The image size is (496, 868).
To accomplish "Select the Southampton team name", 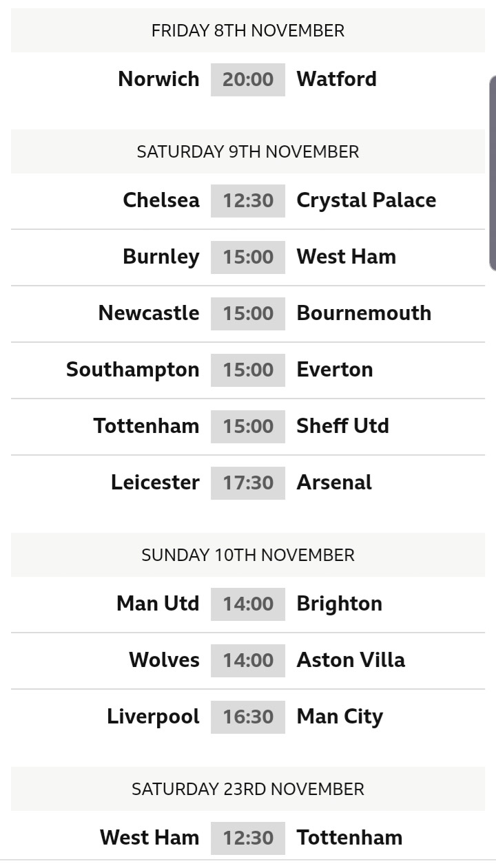I will (133, 370).
